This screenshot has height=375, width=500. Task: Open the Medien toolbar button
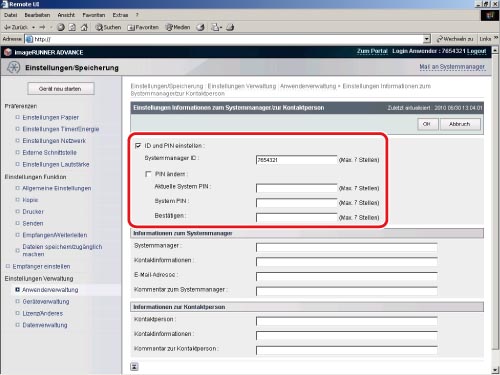pyautogui.click(x=178, y=27)
